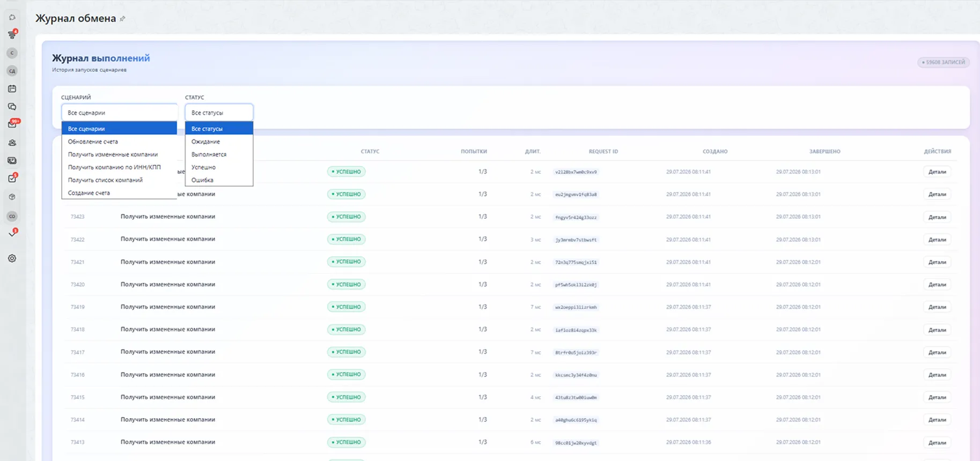Click row ID 73423
Screen dimensions: 980x461
point(77,217)
